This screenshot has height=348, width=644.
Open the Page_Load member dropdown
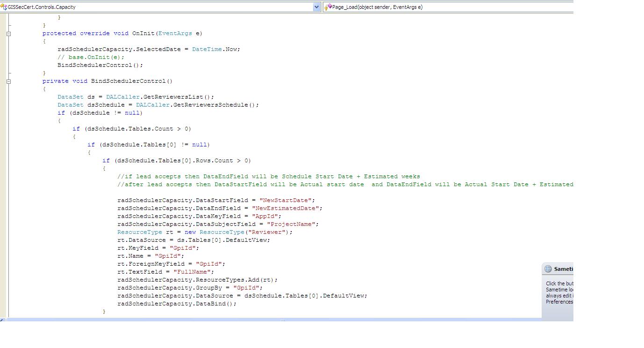(448, 7)
